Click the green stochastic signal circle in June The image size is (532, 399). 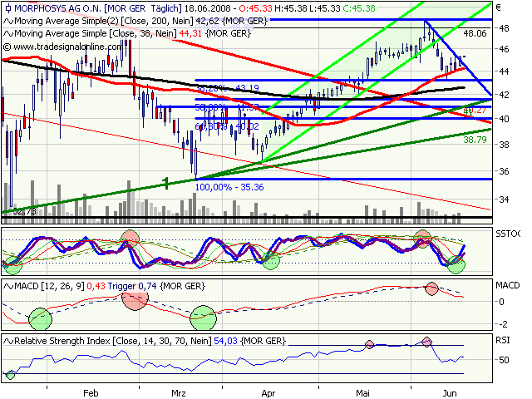coord(456,264)
